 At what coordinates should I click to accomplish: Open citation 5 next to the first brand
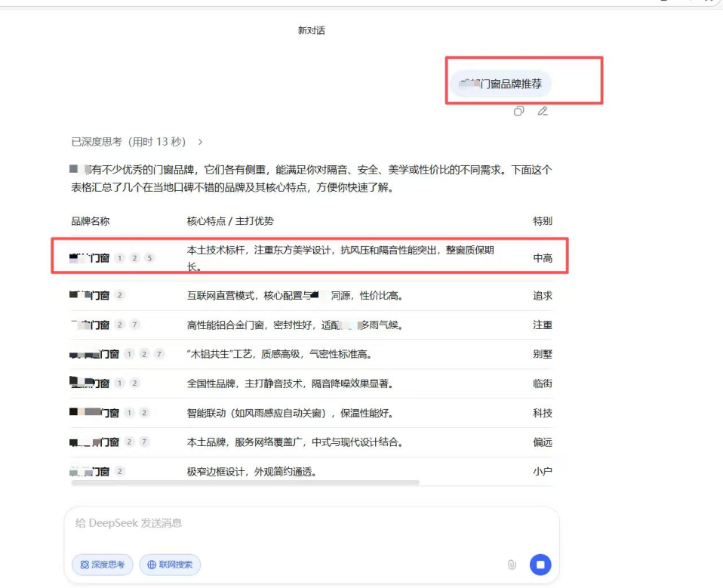tap(149, 257)
